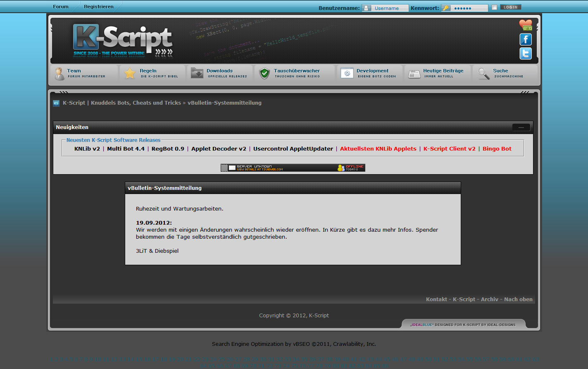The width and height of the screenshot is (588, 369).
Task: Open the KNLib v2 release link
Action: 87,149
